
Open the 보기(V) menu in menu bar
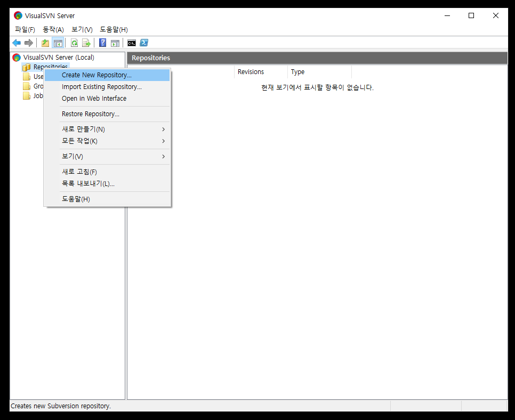pos(82,29)
